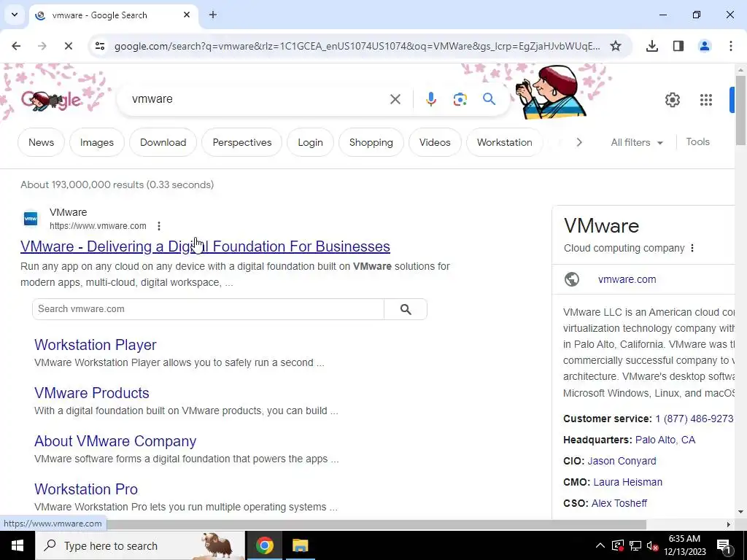The height and width of the screenshot is (560, 747).
Task: Open VMware - Delivering a Digital Foundation link
Action: tap(205, 246)
